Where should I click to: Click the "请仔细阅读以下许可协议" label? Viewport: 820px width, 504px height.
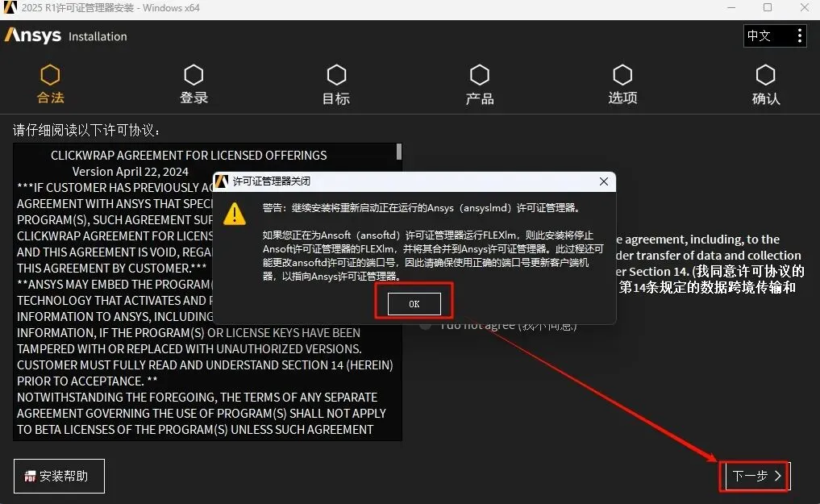pyautogui.click(x=86, y=130)
